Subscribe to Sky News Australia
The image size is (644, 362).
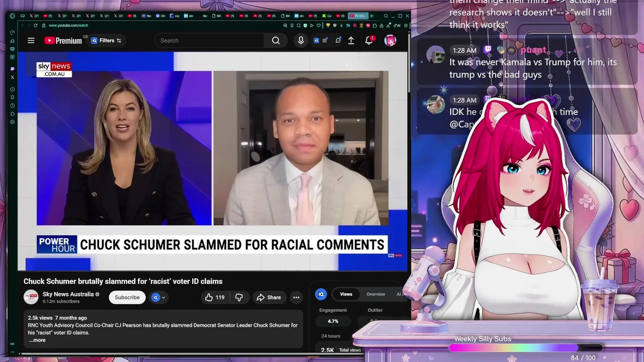[127, 298]
